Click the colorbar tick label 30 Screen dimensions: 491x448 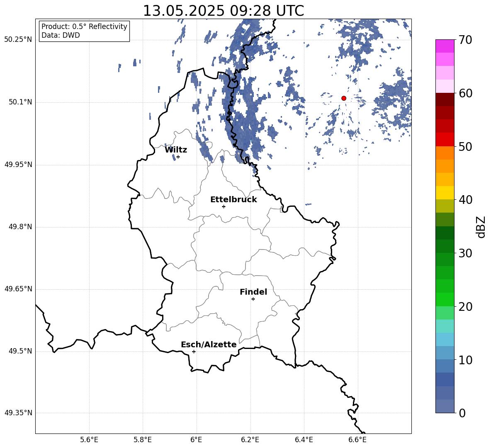tap(465, 253)
